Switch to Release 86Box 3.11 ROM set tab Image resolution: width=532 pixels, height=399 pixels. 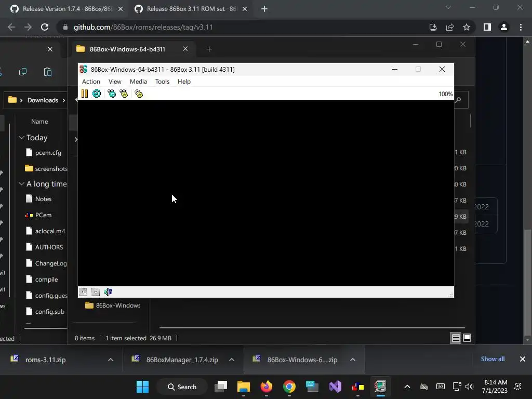[x=192, y=9]
